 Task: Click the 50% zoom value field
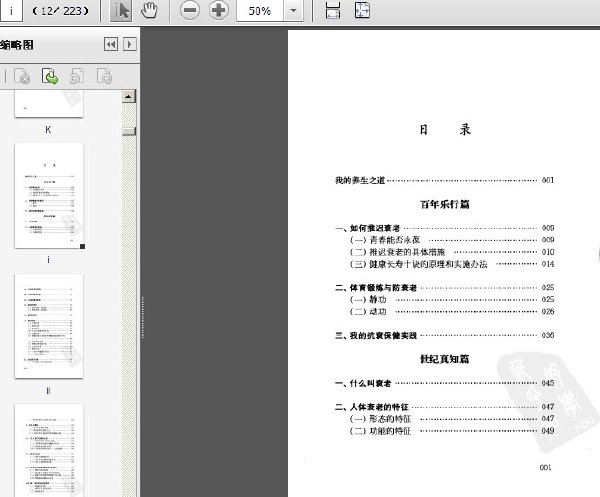260,10
